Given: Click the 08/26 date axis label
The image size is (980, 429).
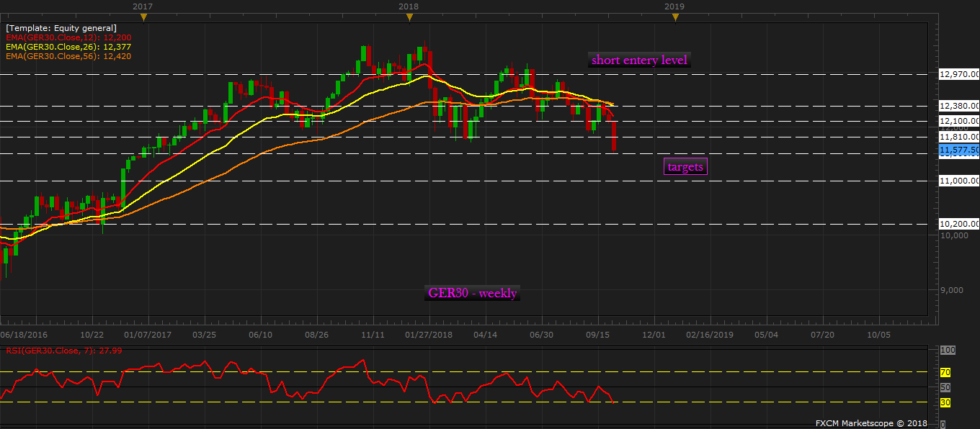Looking at the screenshot, I should 316,335.
